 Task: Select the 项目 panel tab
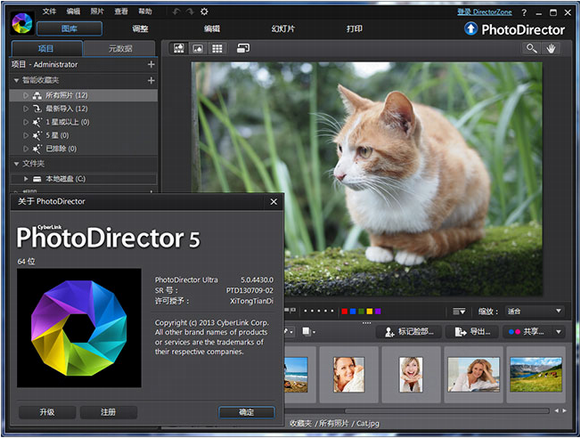(x=47, y=48)
